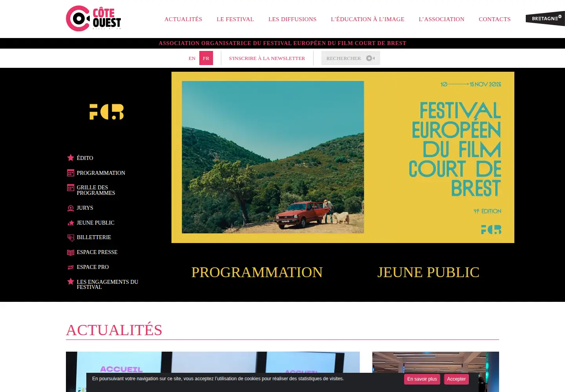Screen dimensions: 565x392
Task: Open Les engagements du festival link
Action: [108, 284]
